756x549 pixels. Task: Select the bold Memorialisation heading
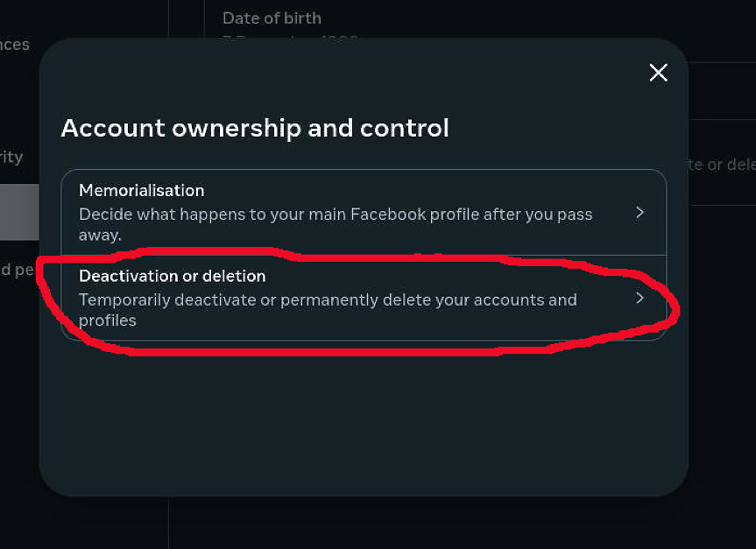142,190
